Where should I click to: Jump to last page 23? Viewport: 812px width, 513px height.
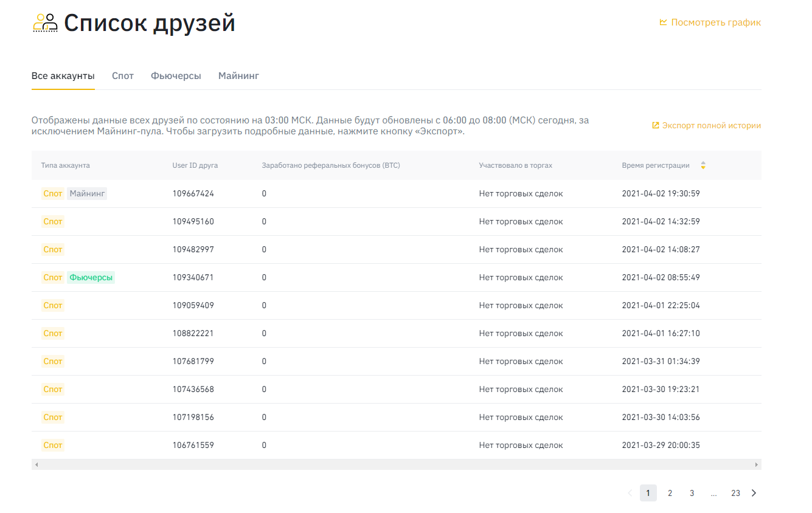pyautogui.click(x=736, y=493)
